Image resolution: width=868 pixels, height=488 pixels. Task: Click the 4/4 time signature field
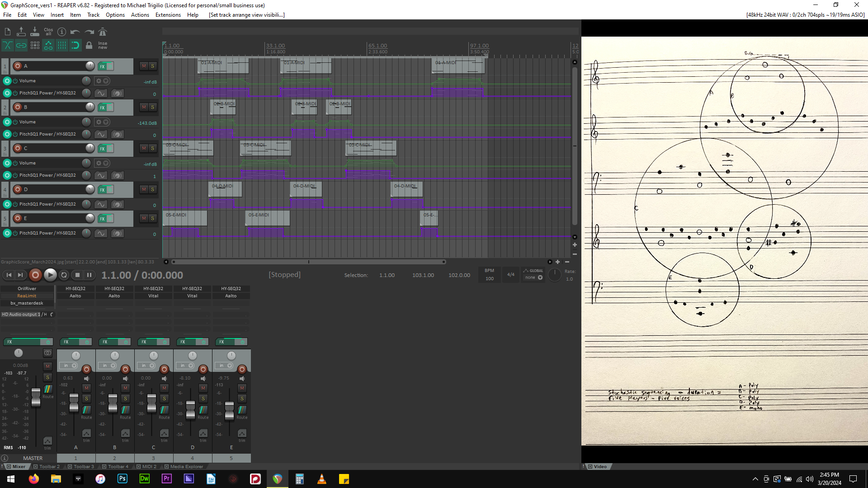[511, 275]
